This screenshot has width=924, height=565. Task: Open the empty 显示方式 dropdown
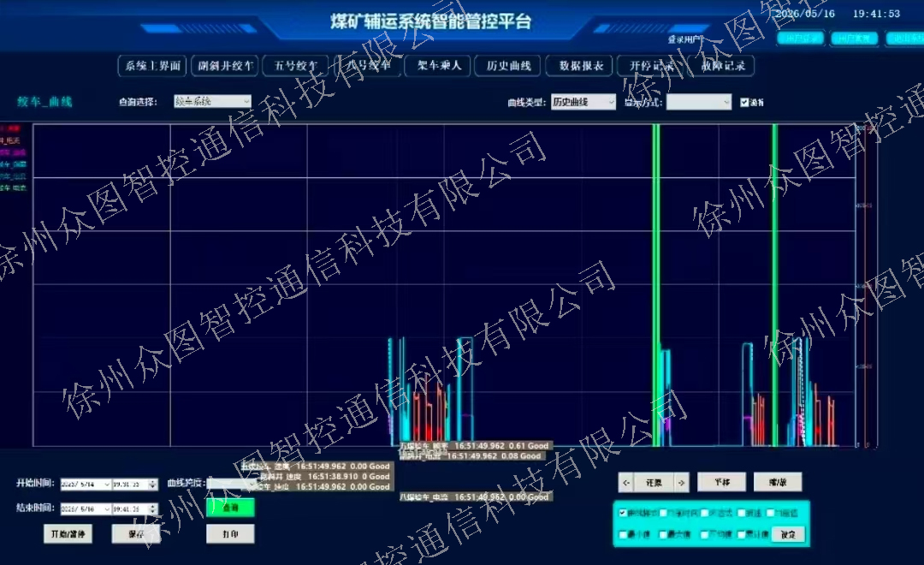(x=699, y=102)
